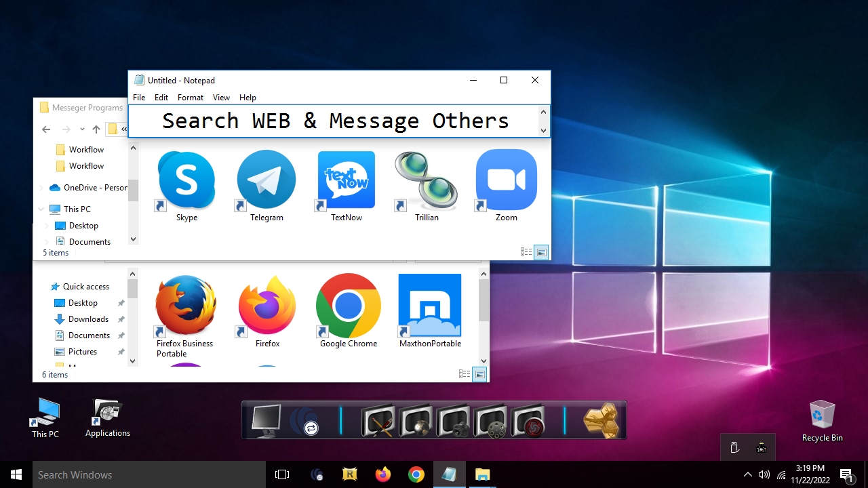The image size is (868, 488).
Task: Open the Trillian messenger icon
Action: (x=427, y=181)
